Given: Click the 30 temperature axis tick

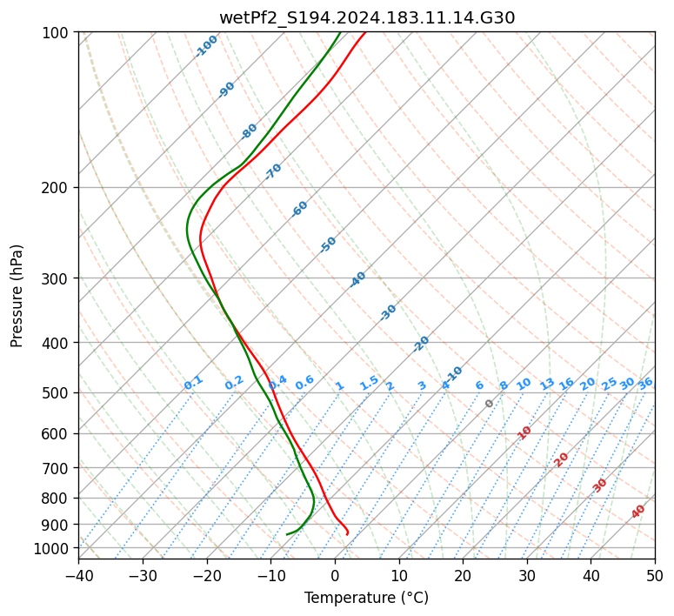Looking at the screenshot, I should [x=527, y=575].
